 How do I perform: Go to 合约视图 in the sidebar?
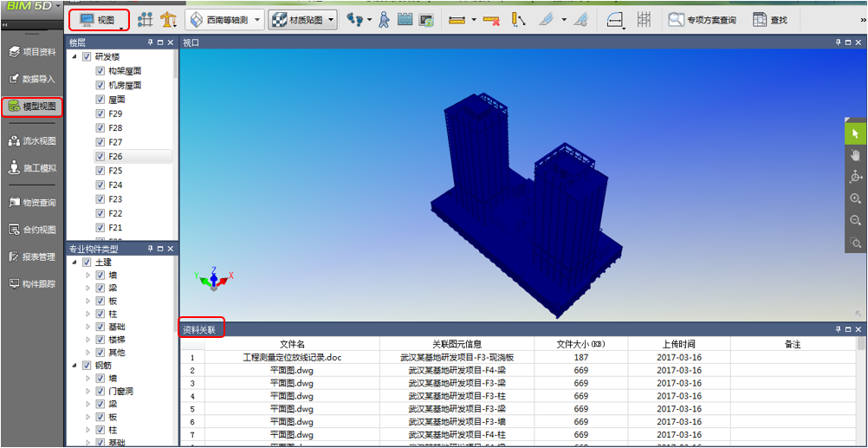(x=32, y=230)
